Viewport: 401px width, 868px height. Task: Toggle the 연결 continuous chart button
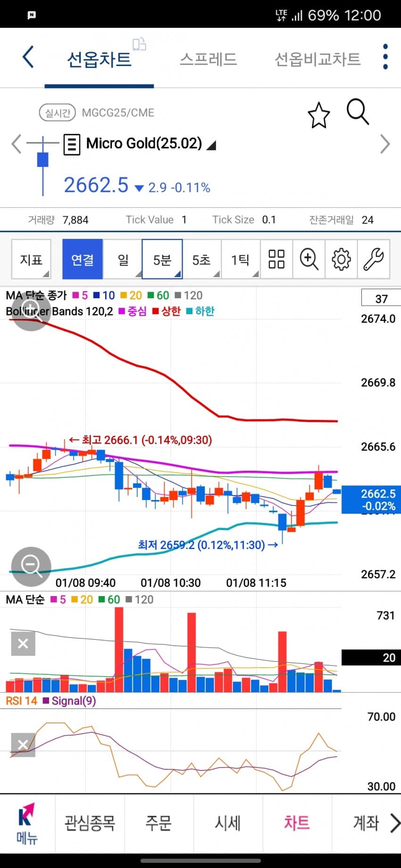pyautogui.click(x=83, y=259)
